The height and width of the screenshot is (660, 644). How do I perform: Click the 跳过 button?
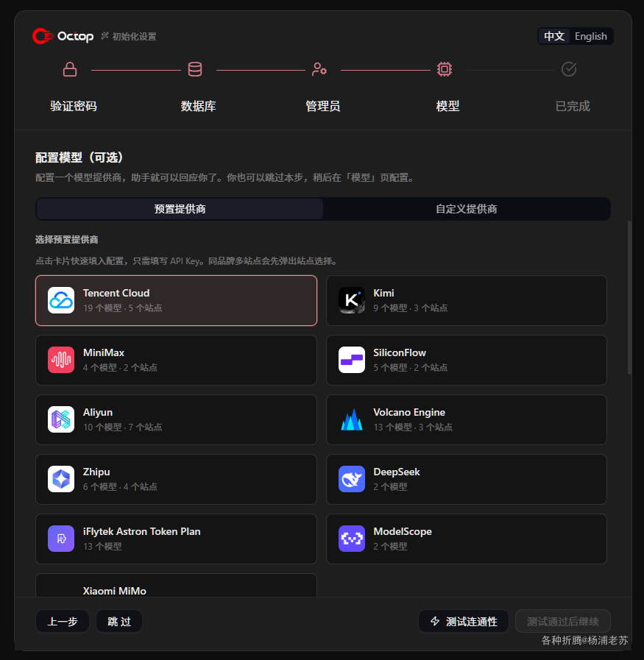(x=119, y=621)
